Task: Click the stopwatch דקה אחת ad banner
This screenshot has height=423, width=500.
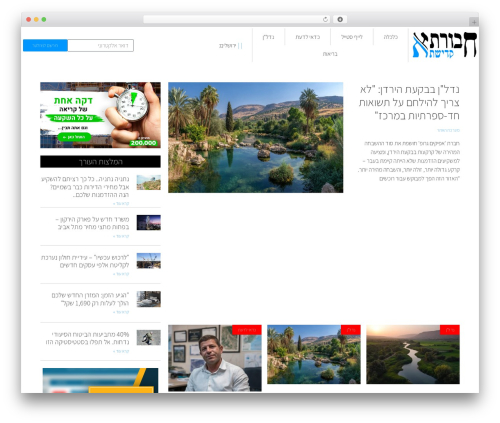Action: [100, 115]
